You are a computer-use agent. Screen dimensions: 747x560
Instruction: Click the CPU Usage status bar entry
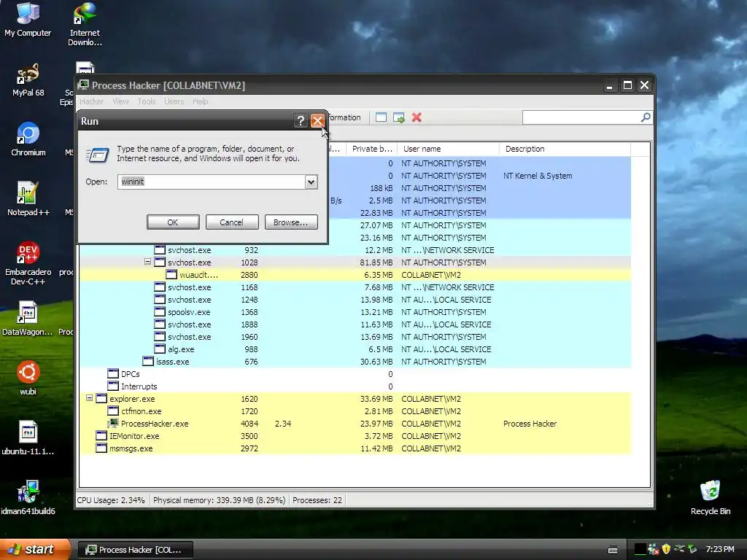(x=111, y=500)
